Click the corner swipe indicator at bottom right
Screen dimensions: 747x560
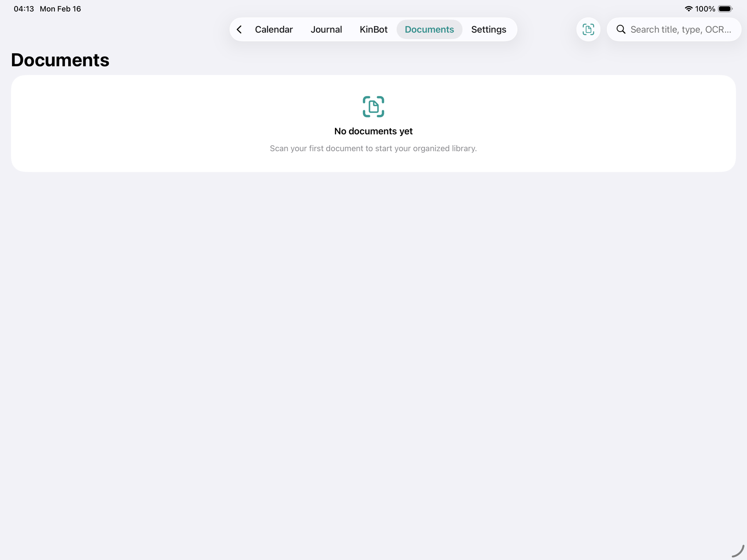[737, 551]
